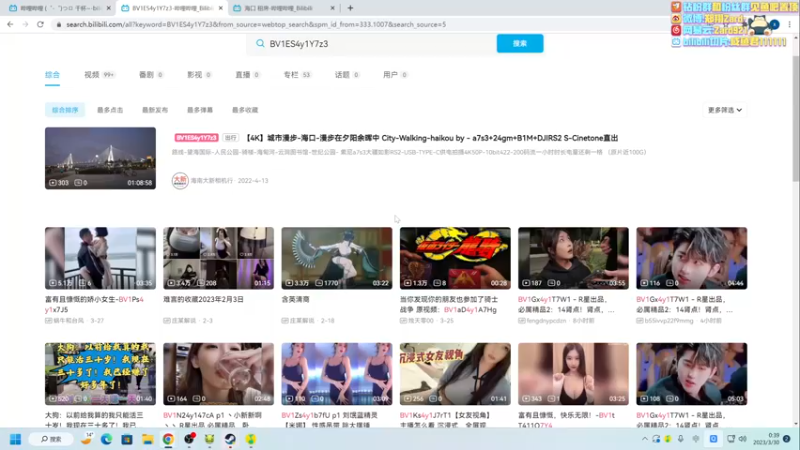Image resolution: width=800 pixels, height=450 pixels.
Task: Click the magnifier icon in search box
Action: pos(260,44)
